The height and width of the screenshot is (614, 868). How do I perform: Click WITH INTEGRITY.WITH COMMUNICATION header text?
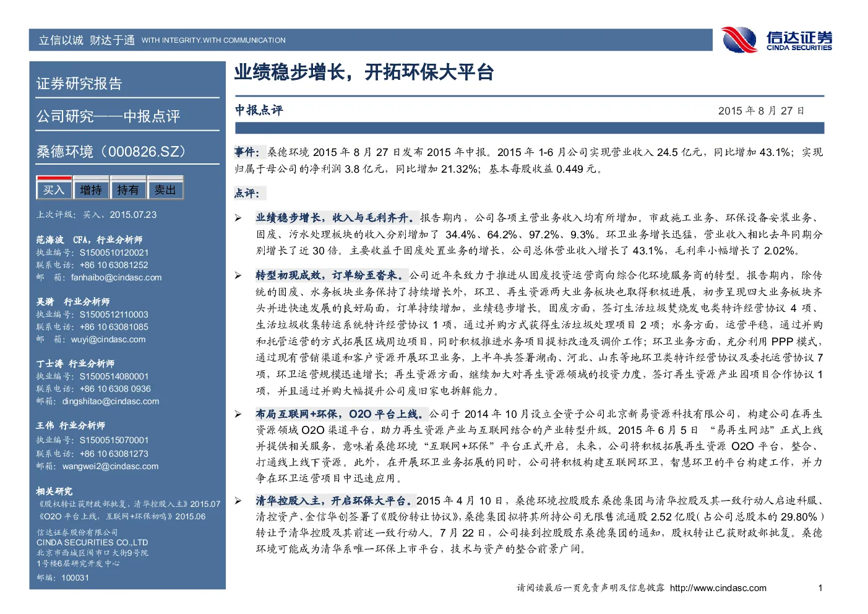coord(213,40)
